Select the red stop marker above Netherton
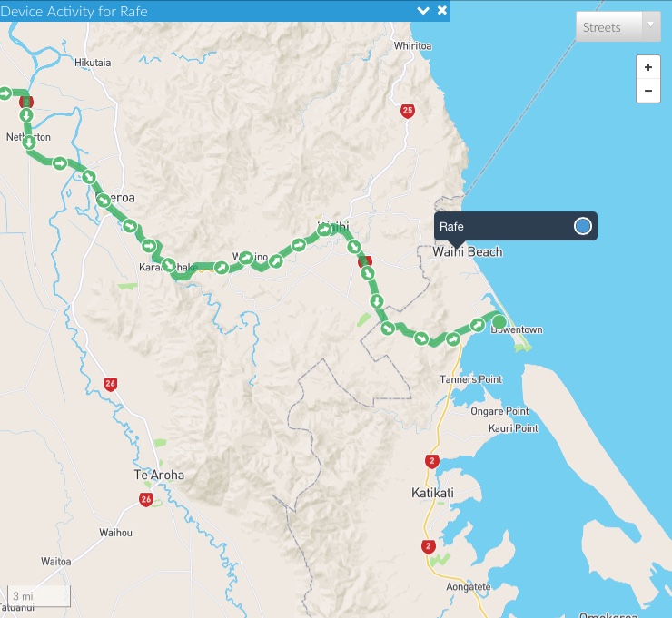 pyautogui.click(x=26, y=102)
